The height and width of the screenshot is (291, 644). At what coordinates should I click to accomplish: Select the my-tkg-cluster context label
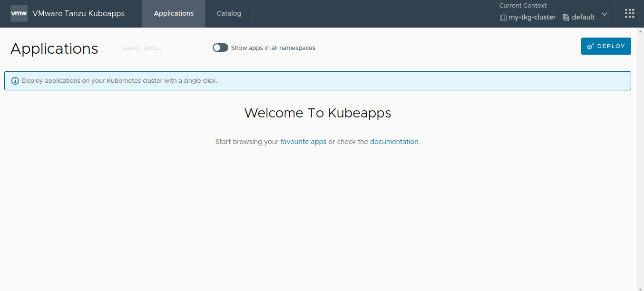532,17
